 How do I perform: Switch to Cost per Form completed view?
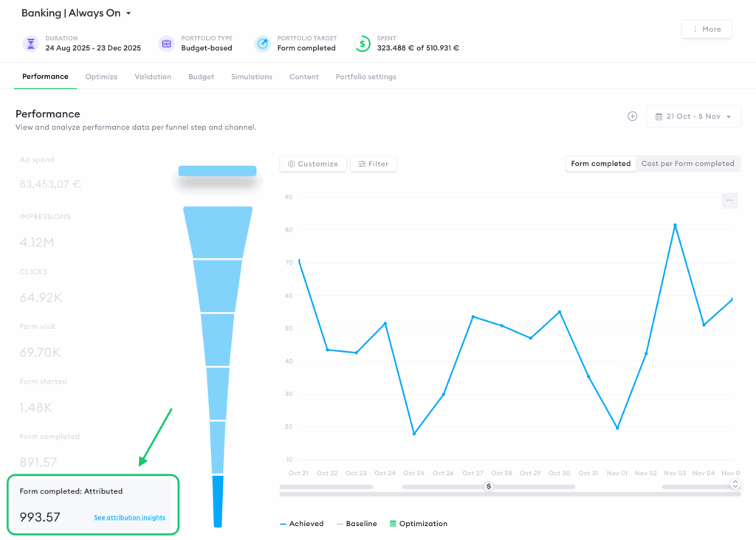click(x=688, y=163)
